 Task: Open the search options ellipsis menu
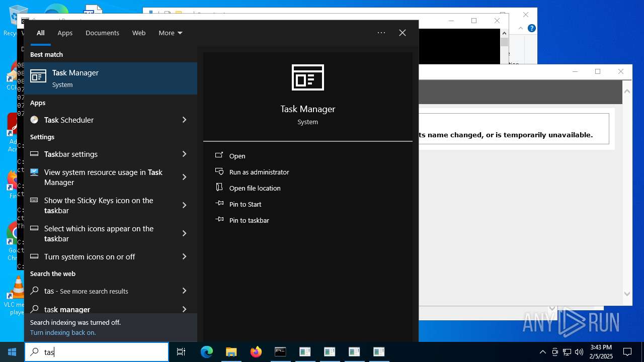tap(381, 33)
